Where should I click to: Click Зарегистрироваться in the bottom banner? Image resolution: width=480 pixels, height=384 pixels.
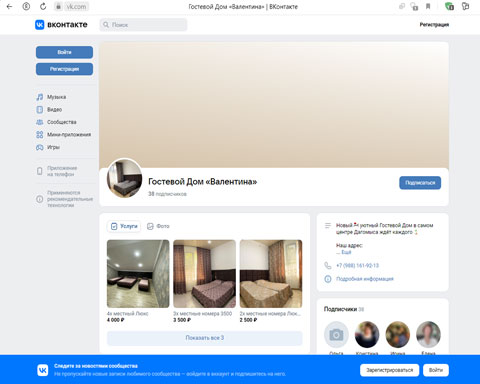[x=389, y=370]
